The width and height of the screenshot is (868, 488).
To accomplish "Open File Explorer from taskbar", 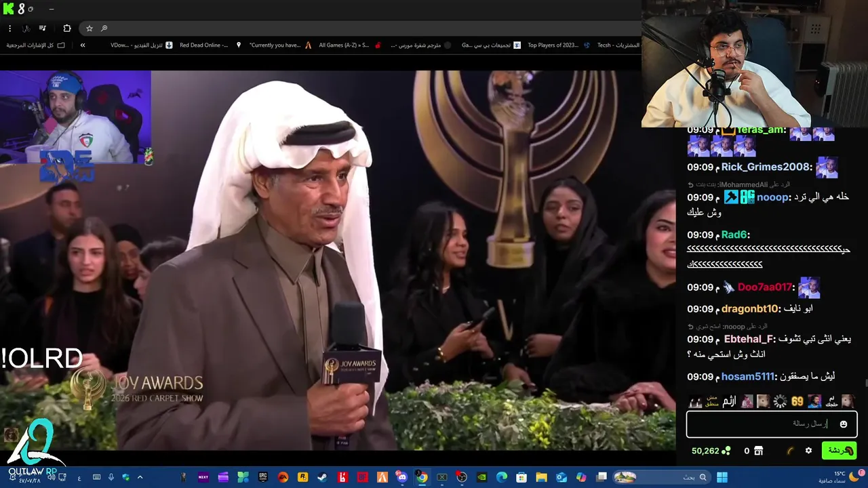I will (541, 477).
